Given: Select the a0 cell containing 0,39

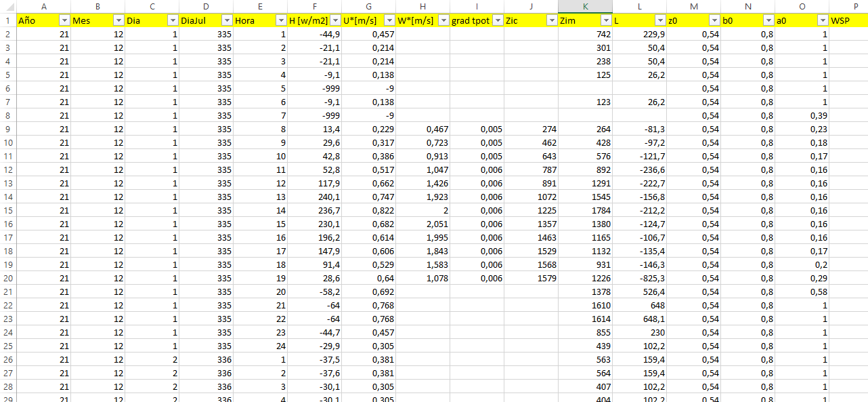Looking at the screenshot, I should pos(802,115).
